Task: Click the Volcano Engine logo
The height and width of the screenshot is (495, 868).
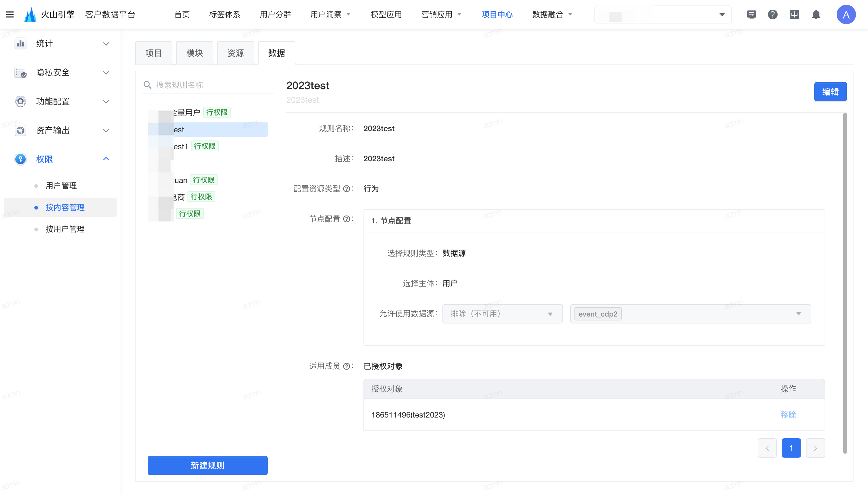Action: [30, 14]
